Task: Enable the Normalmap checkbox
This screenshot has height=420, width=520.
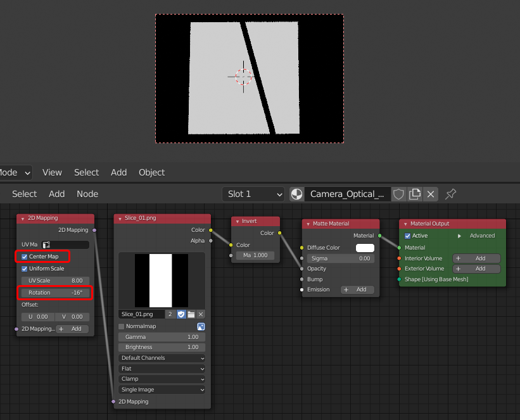Action: (122, 326)
